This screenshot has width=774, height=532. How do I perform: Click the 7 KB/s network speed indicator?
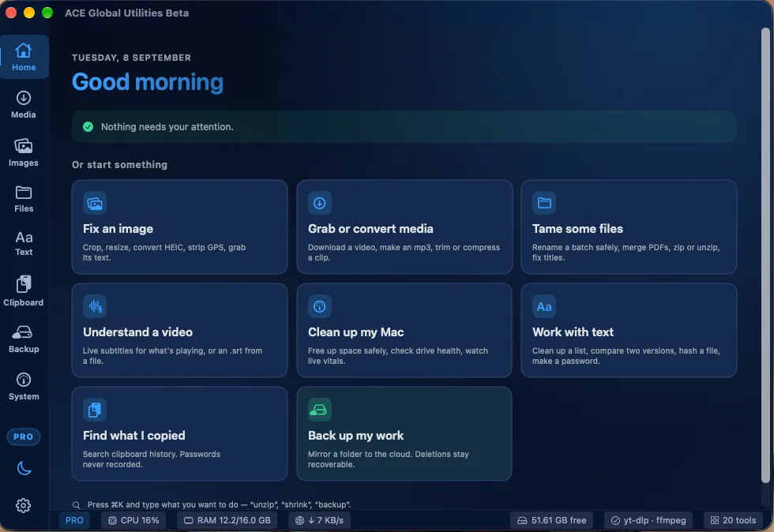click(319, 520)
